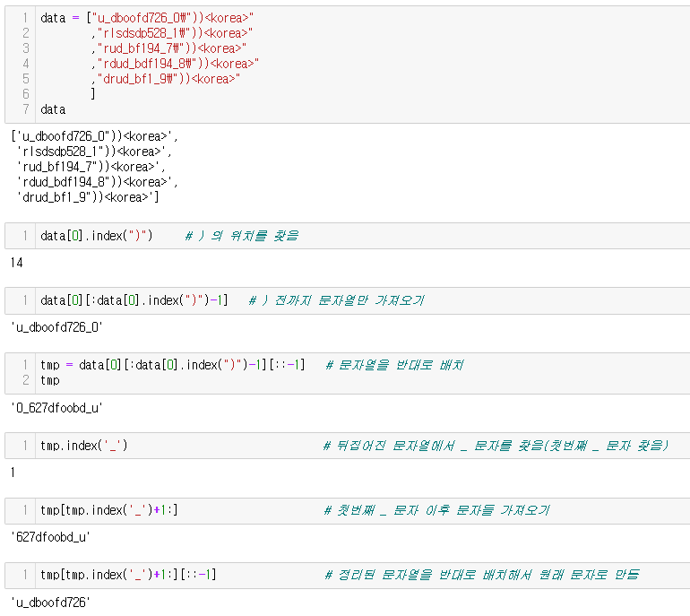This screenshot has width=690, height=616.
Task: Click the output value 1
Action: tap(13, 473)
